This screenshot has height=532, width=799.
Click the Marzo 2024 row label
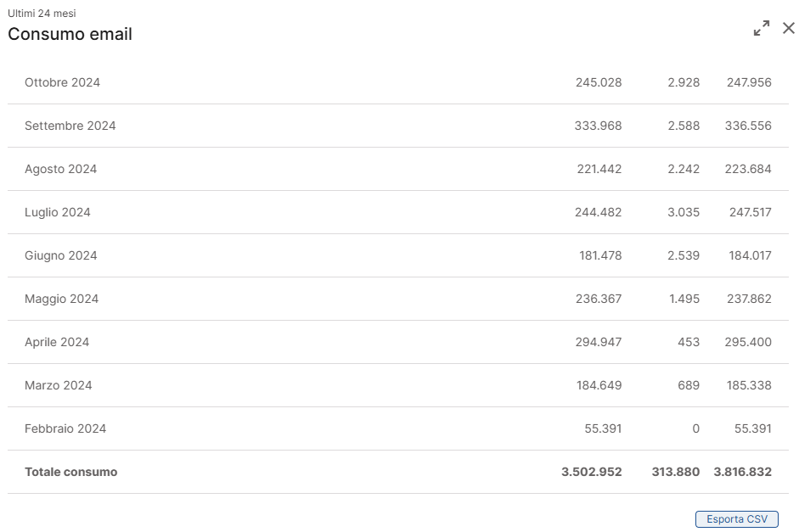[x=58, y=385]
